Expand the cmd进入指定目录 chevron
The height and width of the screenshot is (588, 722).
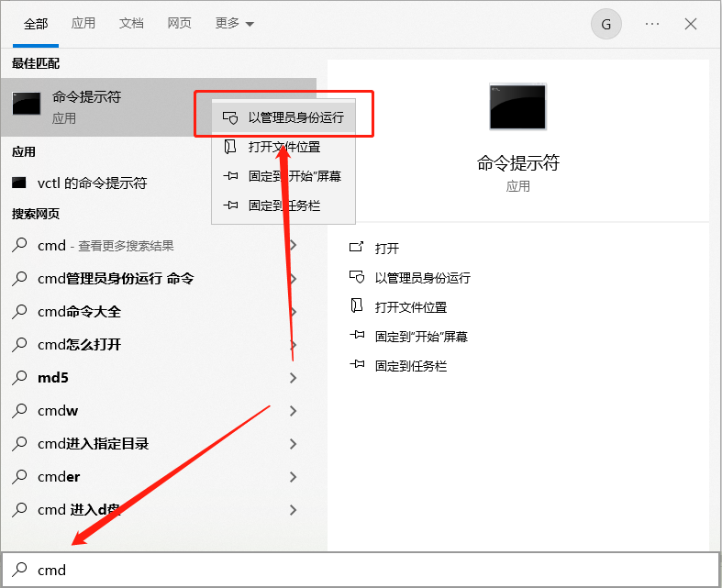point(293,444)
